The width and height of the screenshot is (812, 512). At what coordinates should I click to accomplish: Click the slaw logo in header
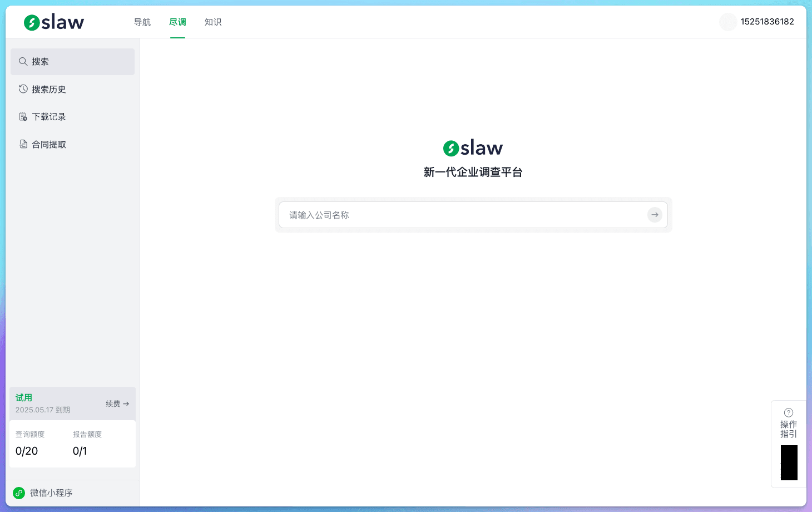(x=54, y=22)
